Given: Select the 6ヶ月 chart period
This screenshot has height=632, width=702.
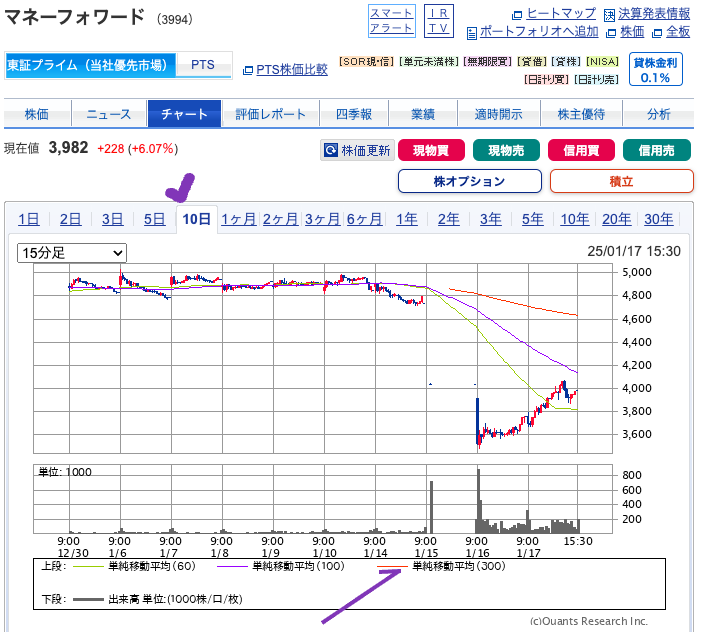Looking at the screenshot, I should click(364, 219).
